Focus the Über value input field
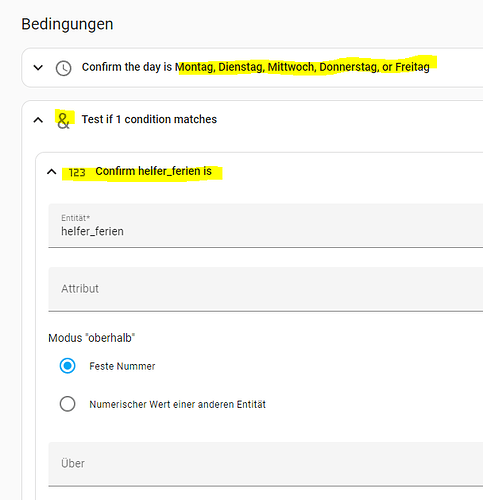Viewport: 483px width, 500px height. tap(266, 464)
